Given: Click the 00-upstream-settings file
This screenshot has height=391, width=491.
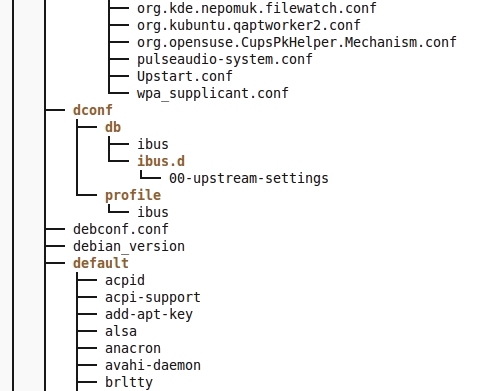Looking at the screenshot, I should [x=249, y=178].
